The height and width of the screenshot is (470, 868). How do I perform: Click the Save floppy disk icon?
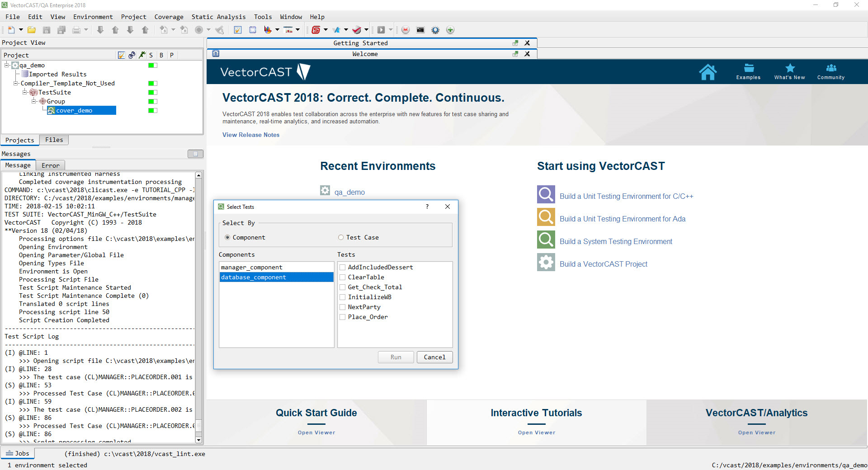(x=47, y=30)
